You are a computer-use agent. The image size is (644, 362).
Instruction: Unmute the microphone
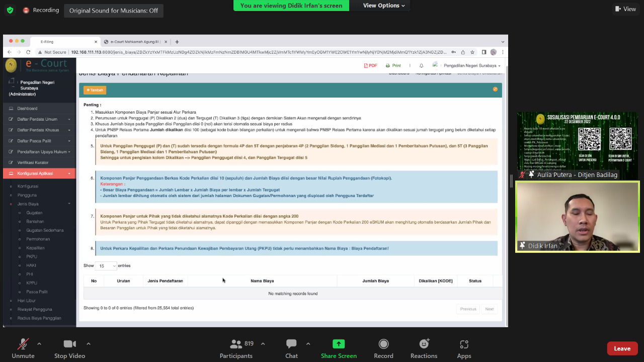(x=23, y=344)
